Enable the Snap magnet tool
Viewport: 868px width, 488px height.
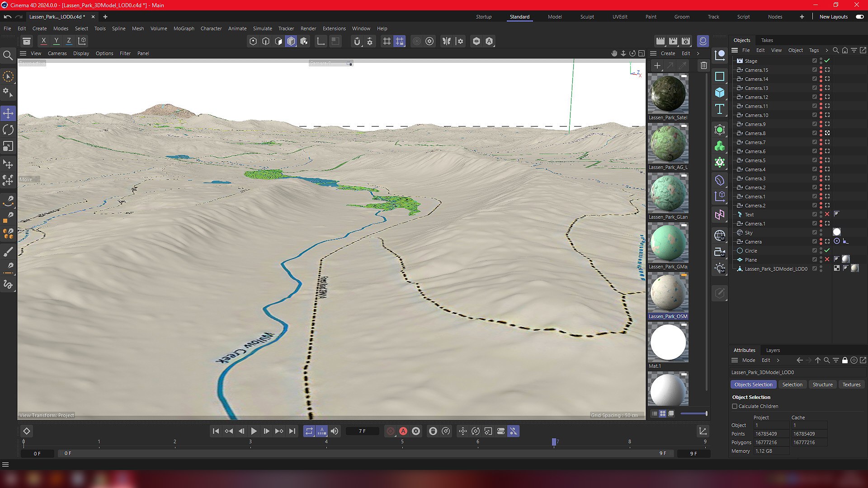357,41
